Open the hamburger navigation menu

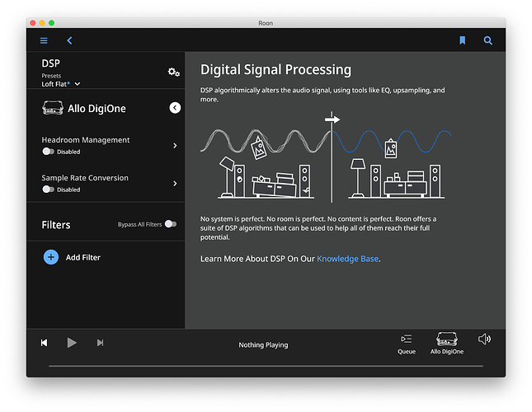44,40
